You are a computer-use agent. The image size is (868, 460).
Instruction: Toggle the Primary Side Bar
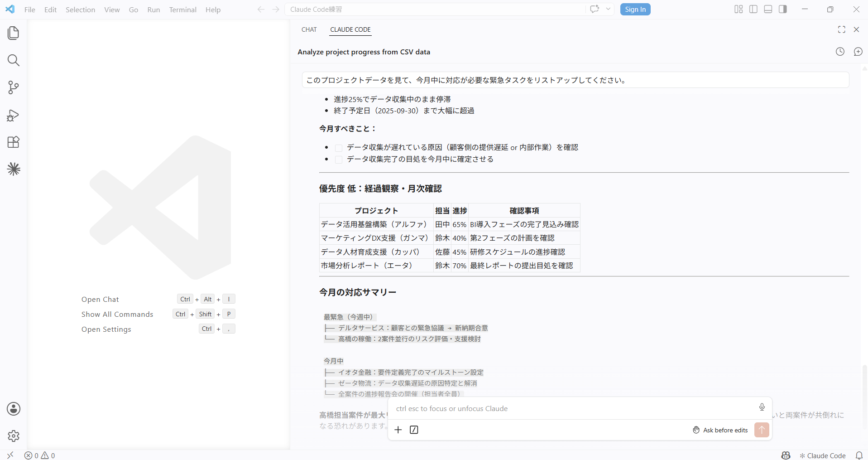[753, 9]
